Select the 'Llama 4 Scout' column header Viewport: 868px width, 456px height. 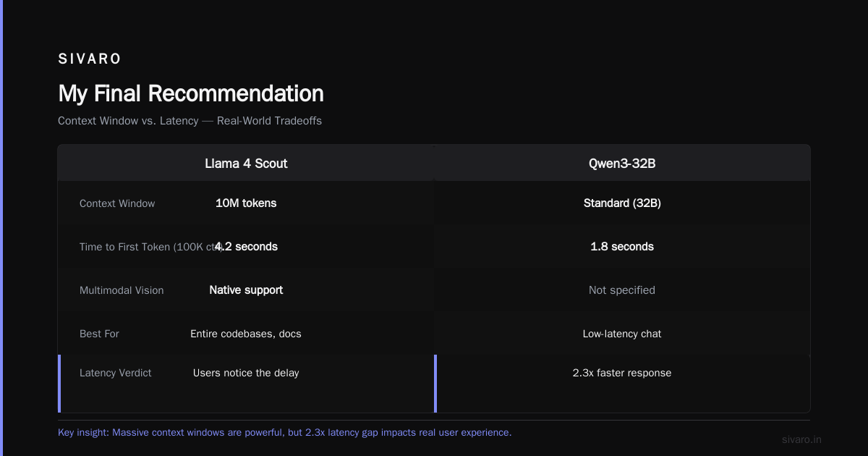[x=246, y=164]
